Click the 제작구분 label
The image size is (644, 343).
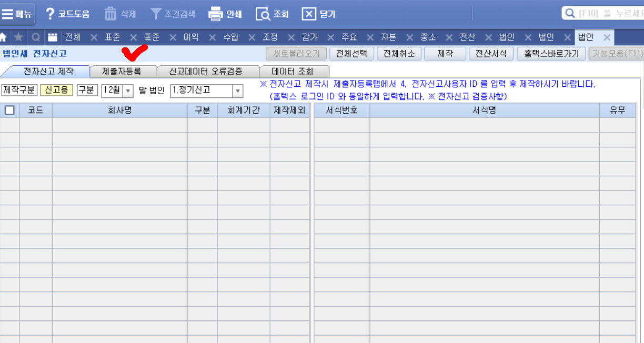click(19, 90)
